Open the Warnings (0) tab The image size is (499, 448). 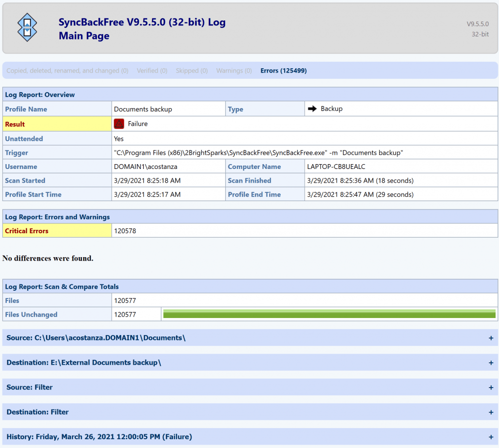[x=234, y=71]
